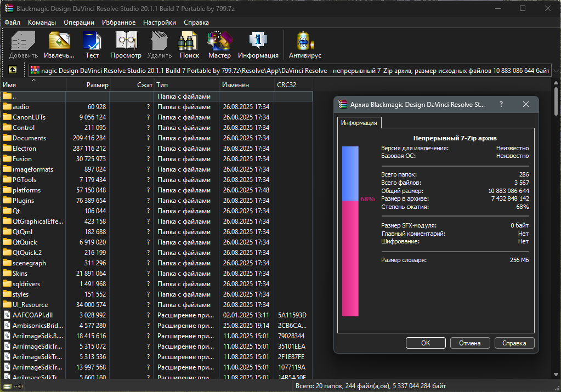The image size is (561, 392).
Task: Select the parent folder '..' icon
Action: coord(7,96)
